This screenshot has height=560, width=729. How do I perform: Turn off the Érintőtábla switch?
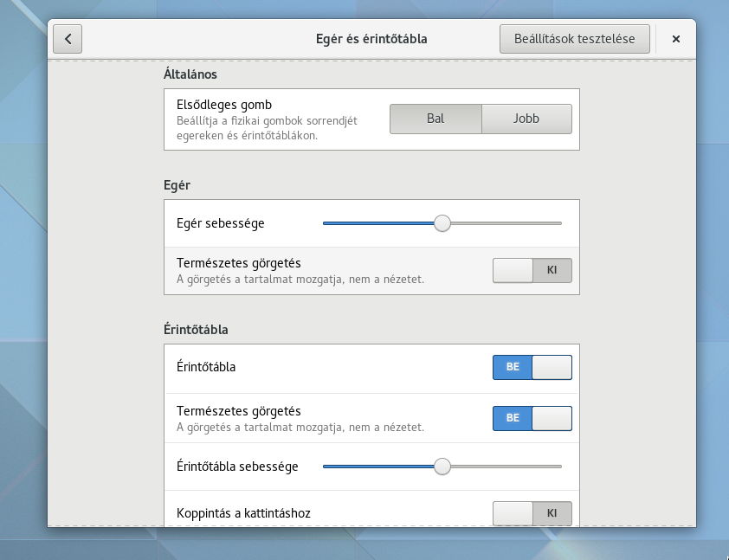532,367
